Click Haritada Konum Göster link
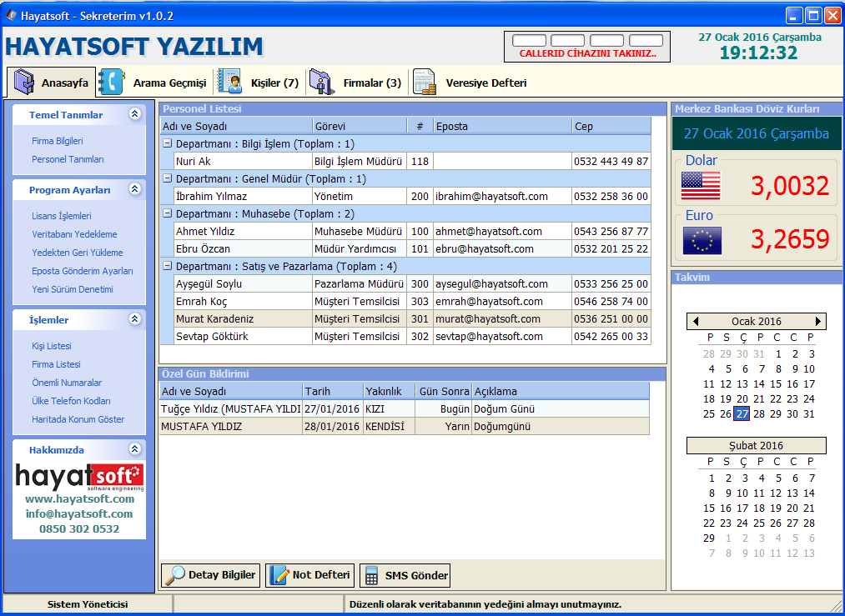The image size is (845, 616). 78,419
